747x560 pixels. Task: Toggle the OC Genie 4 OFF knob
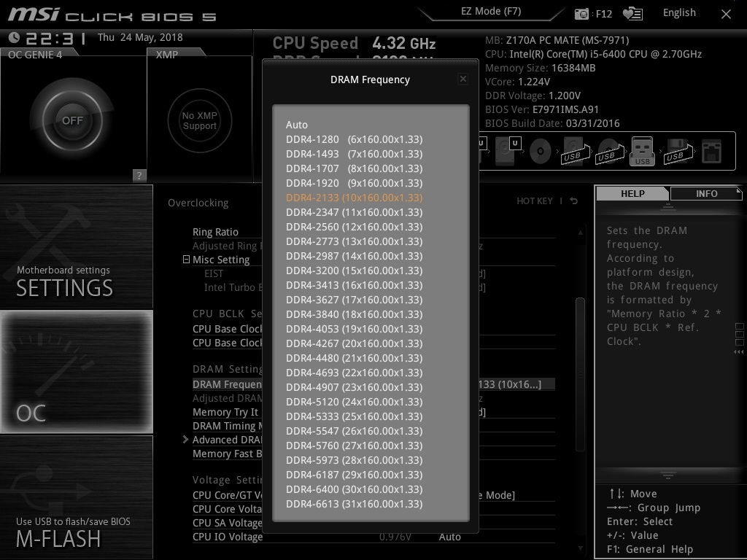(72, 120)
